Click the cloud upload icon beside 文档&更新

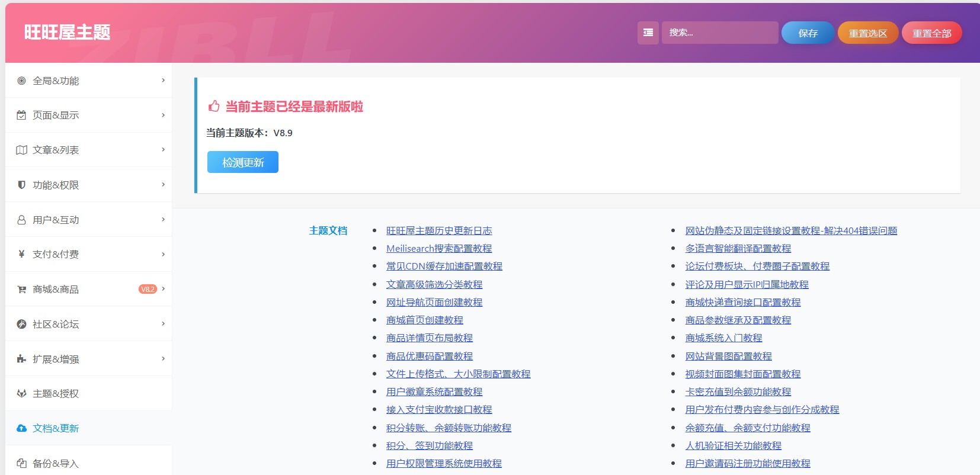tap(21, 428)
